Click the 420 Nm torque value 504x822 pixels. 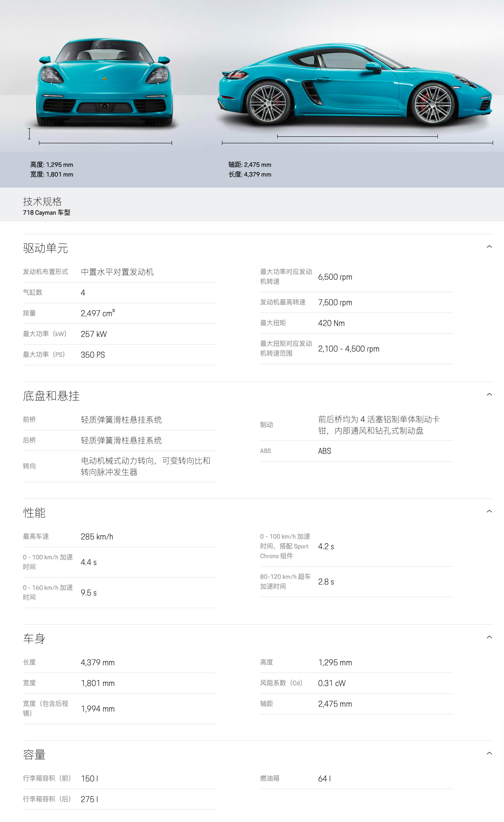point(332,323)
